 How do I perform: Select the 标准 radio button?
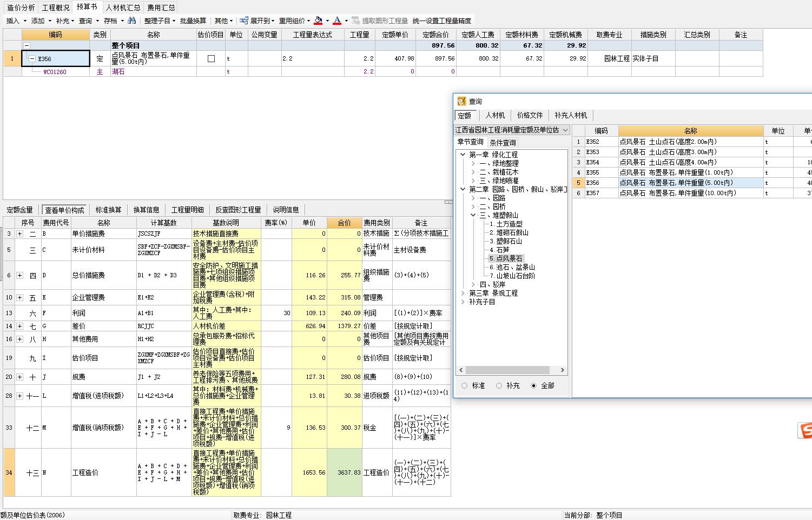tap(464, 385)
